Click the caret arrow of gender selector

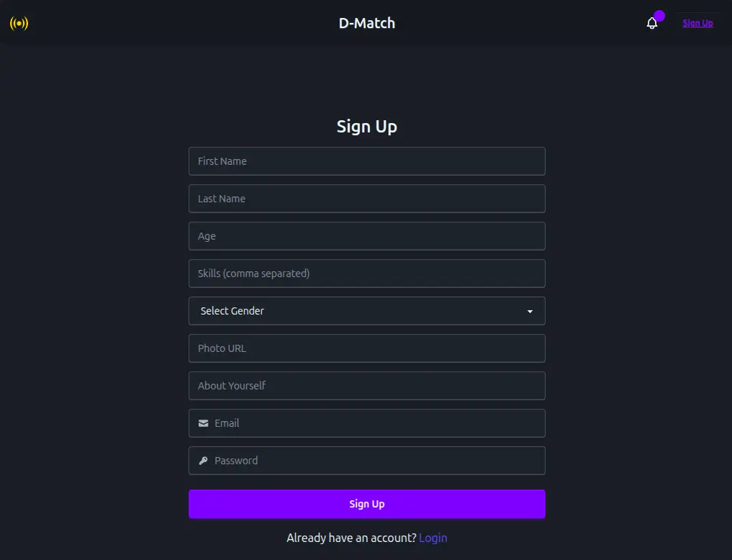[530, 312]
